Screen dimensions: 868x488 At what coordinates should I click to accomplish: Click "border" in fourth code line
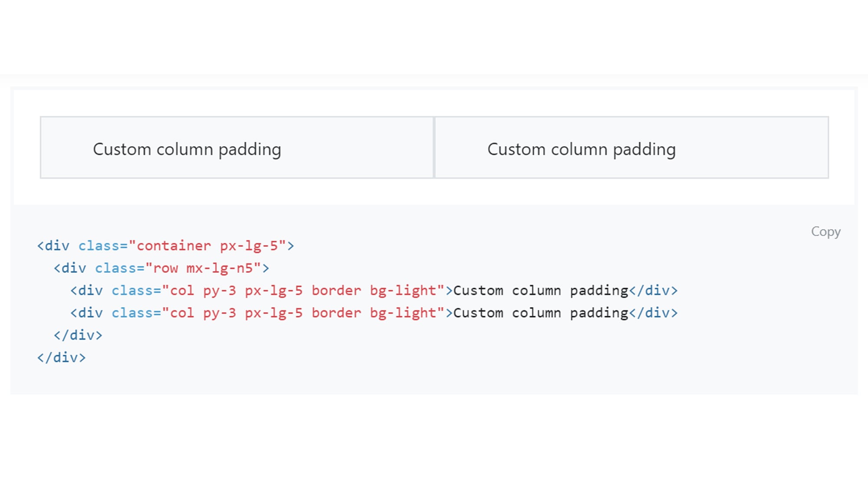(336, 313)
